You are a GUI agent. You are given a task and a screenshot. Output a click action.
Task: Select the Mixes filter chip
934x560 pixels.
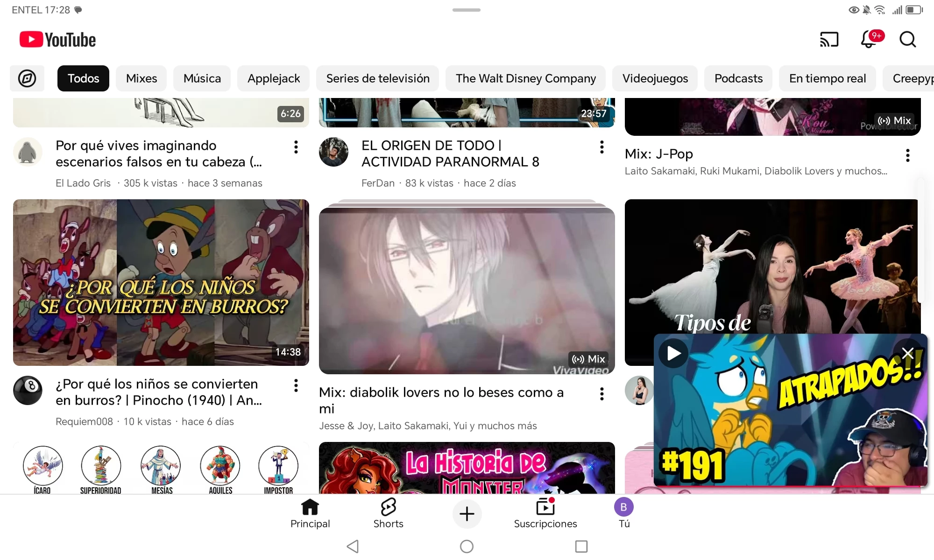tap(142, 78)
